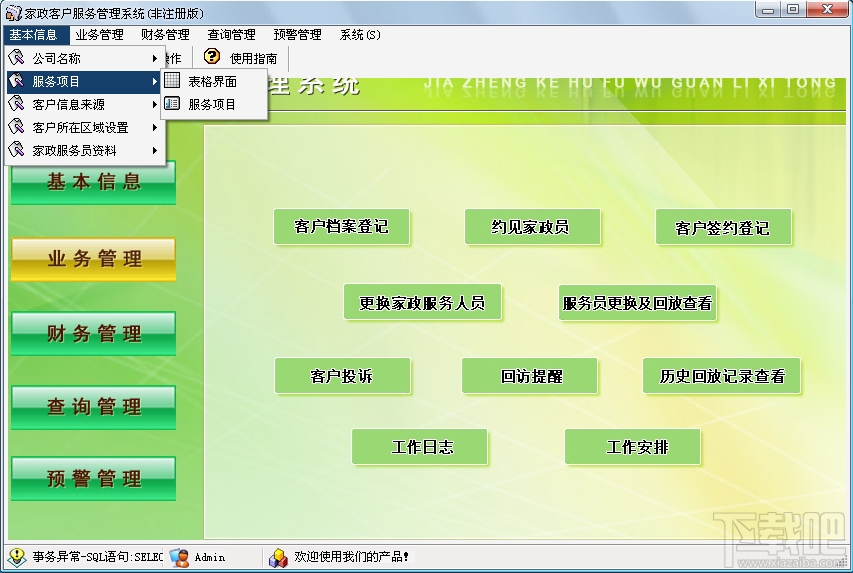The height and width of the screenshot is (573, 853).
Task: Choose 客户所在区域设置 in the dropdown menu
Action: [85, 127]
